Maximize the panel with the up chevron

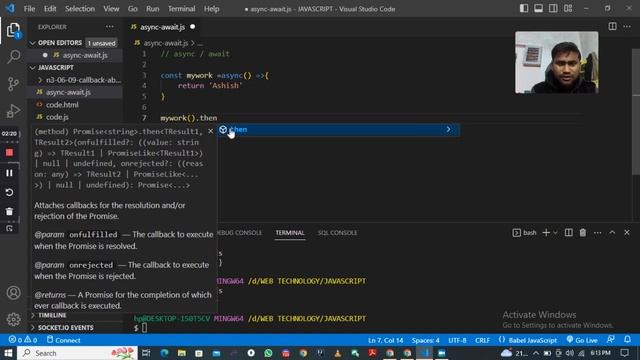coord(612,233)
